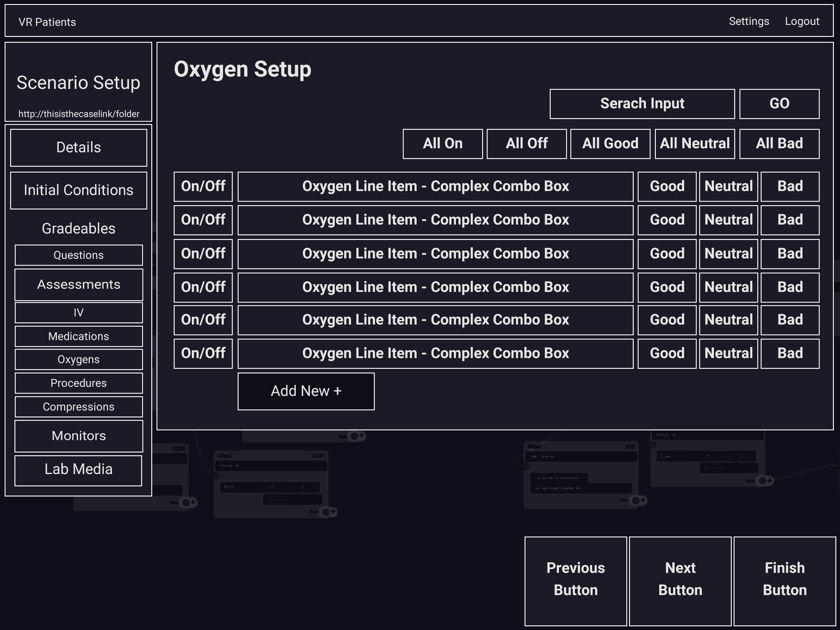Select Good for second oxygen line item
The width and height of the screenshot is (840, 630).
coord(667,220)
